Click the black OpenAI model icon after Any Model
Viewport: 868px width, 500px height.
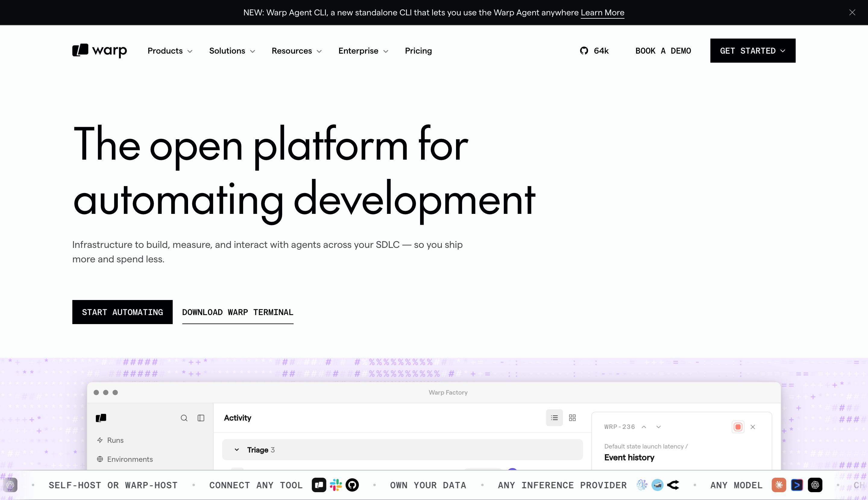[x=815, y=485]
